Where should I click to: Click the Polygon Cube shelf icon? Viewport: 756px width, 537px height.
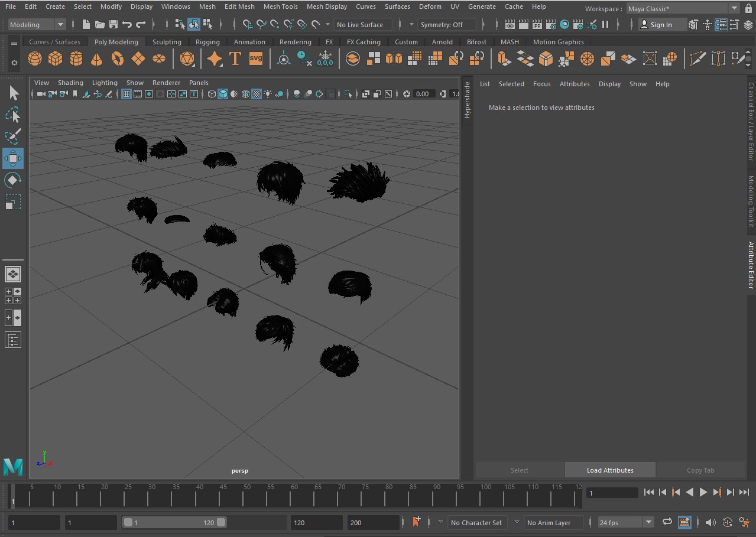(x=56, y=58)
